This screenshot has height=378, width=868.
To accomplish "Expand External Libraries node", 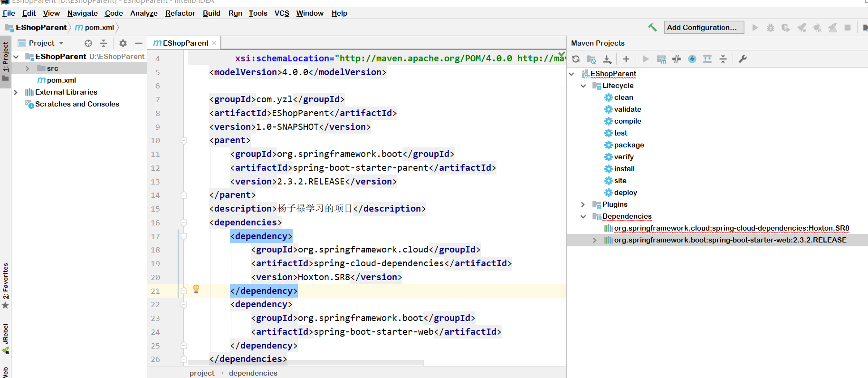I will pyautogui.click(x=16, y=92).
